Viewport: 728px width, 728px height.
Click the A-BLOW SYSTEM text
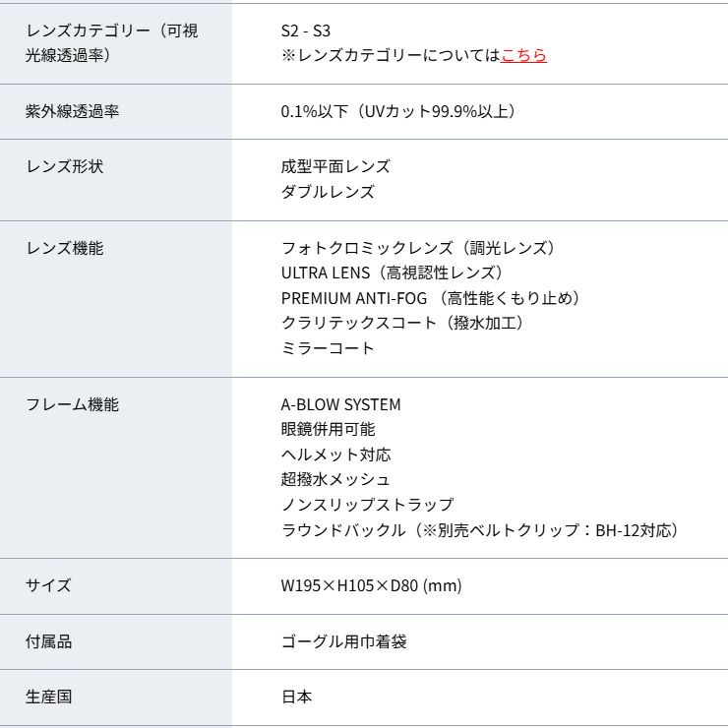pos(340,404)
